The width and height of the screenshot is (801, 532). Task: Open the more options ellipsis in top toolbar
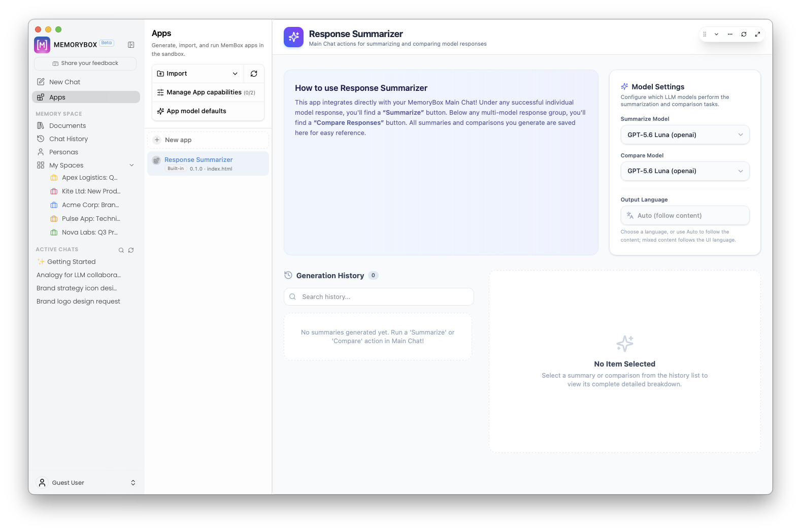[730, 34]
